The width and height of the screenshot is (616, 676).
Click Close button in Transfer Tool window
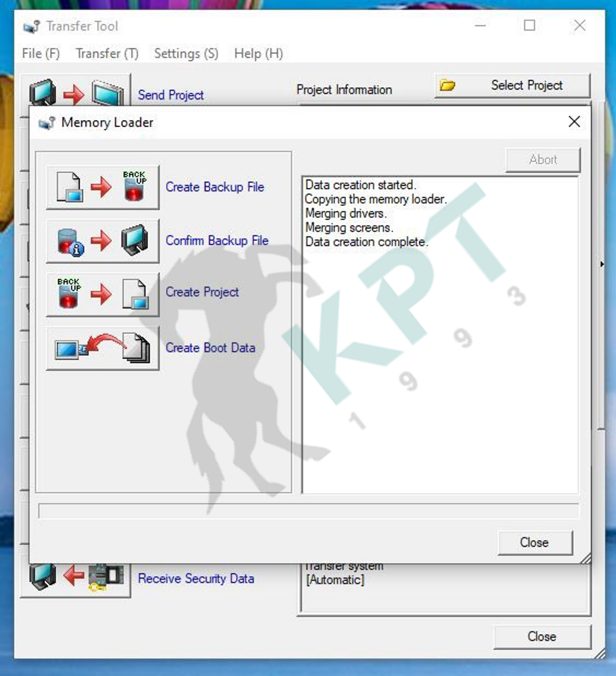[542, 637]
